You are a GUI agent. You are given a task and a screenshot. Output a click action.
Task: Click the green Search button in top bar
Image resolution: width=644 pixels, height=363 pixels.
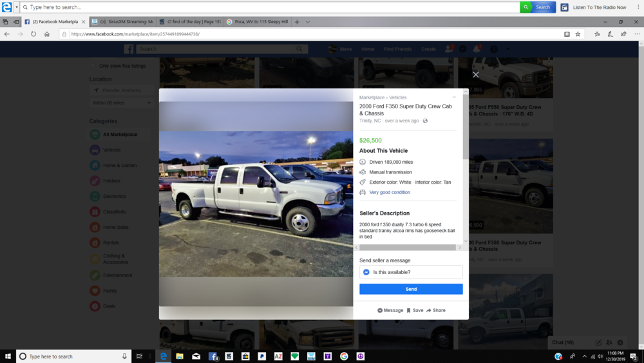538,7
